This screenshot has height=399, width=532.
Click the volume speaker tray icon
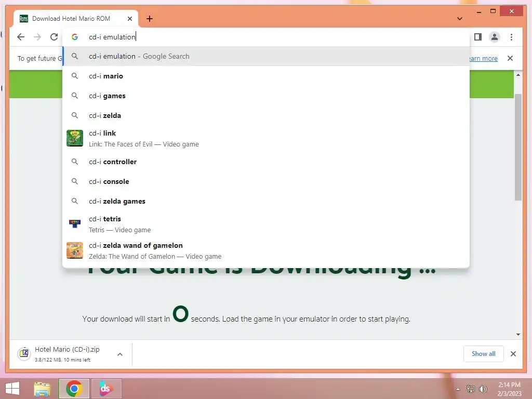[483, 389]
